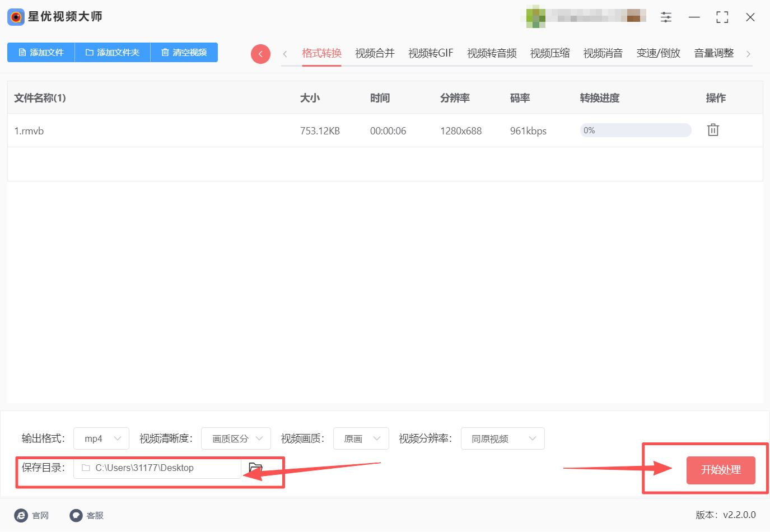Switch to the 视频转GIF tab
This screenshot has width=770, height=532.
(431, 53)
